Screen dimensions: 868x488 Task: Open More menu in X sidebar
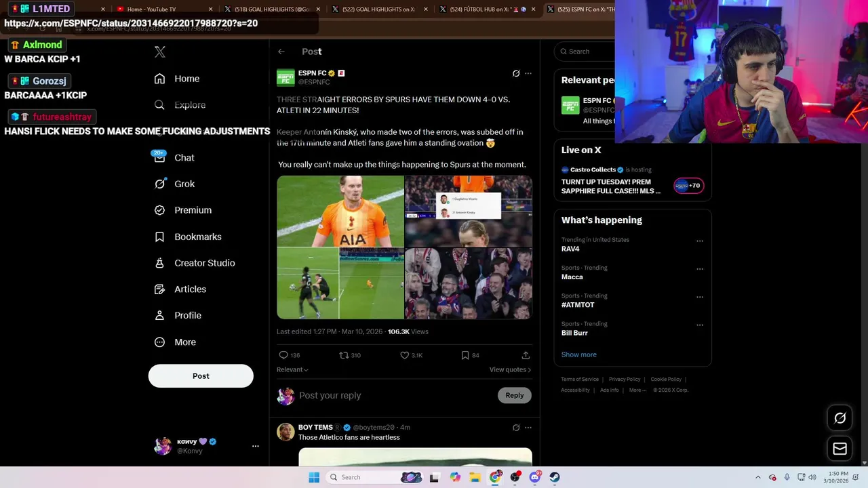click(x=175, y=342)
